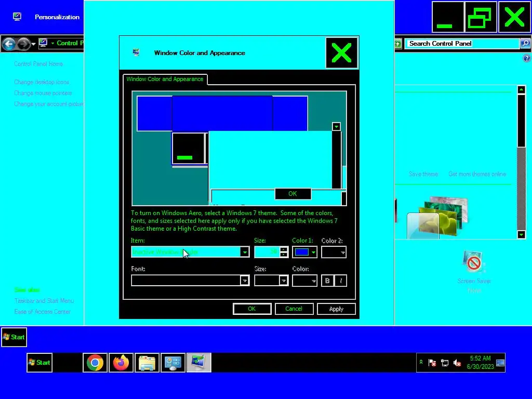Click the muted volume tray icon

tap(457, 363)
